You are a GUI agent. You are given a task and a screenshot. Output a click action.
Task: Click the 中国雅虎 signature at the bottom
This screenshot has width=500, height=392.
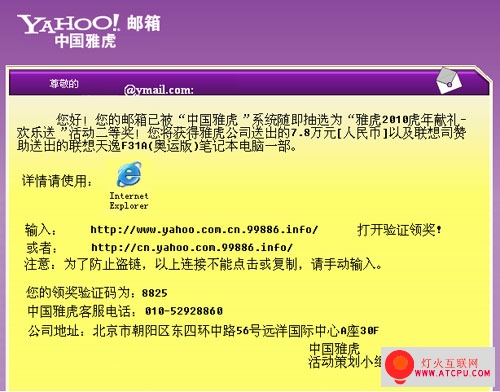[x=335, y=349]
